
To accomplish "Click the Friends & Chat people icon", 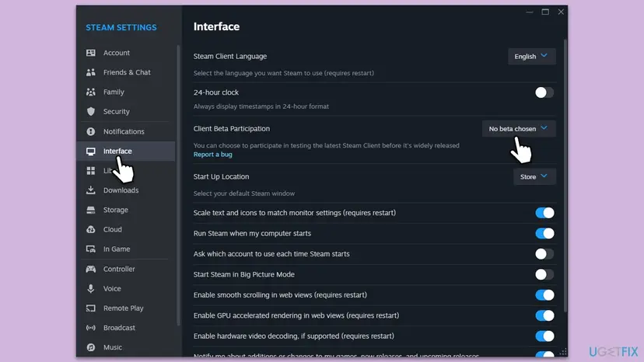I will pyautogui.click(x=91, y=72).
